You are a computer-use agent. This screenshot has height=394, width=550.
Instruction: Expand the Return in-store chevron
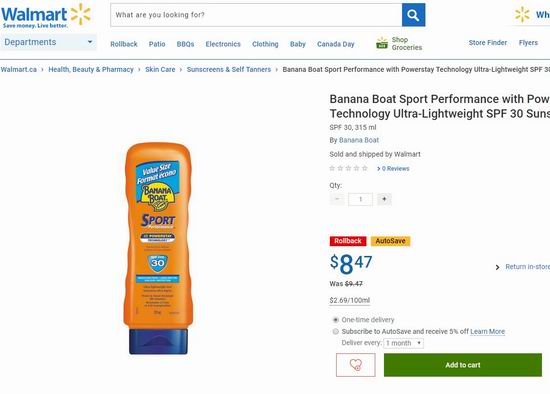497,267
